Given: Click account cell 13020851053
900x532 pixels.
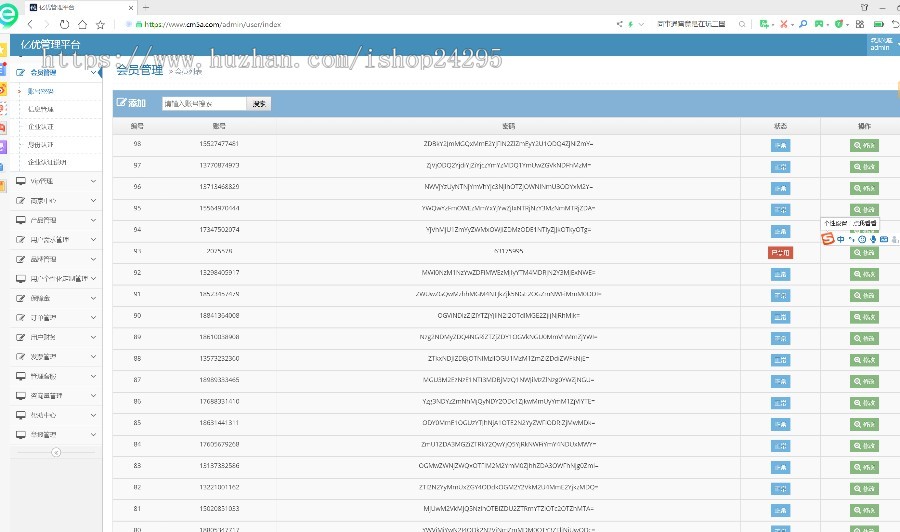Looking at the screenshot, I should tap(219, 508).
